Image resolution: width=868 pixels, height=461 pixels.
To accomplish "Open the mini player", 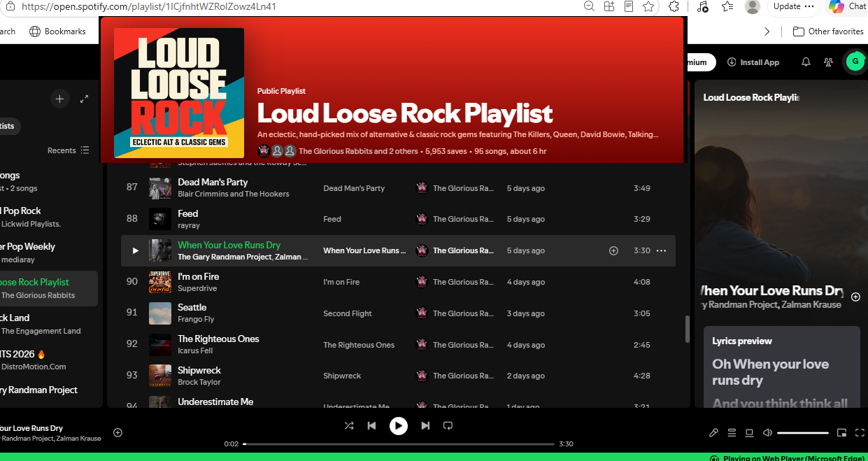I will (842, 432).
